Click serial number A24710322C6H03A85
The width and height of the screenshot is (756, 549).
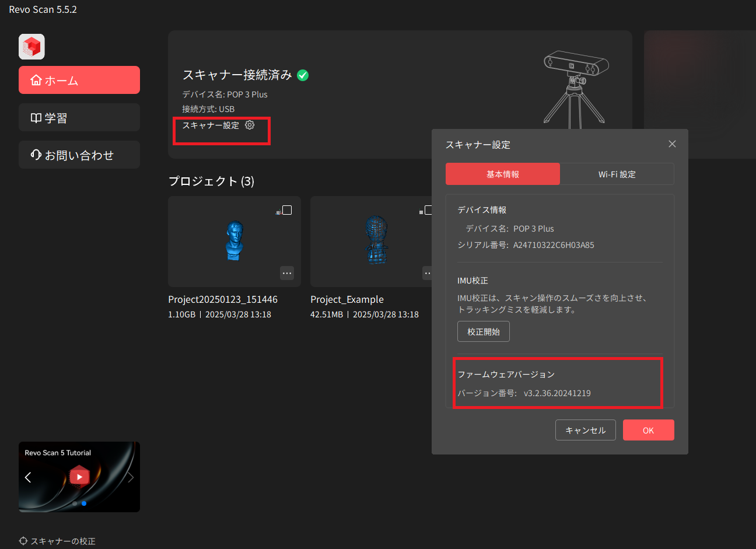554,245
